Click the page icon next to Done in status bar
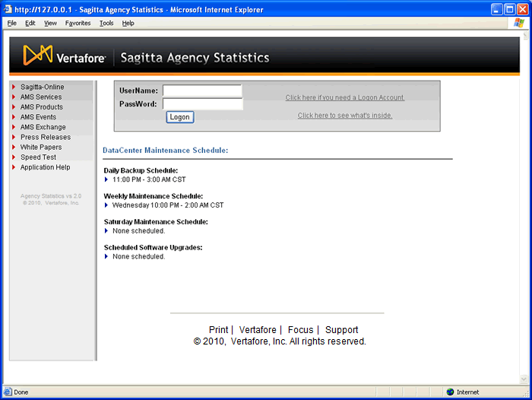 click(8, 392)
